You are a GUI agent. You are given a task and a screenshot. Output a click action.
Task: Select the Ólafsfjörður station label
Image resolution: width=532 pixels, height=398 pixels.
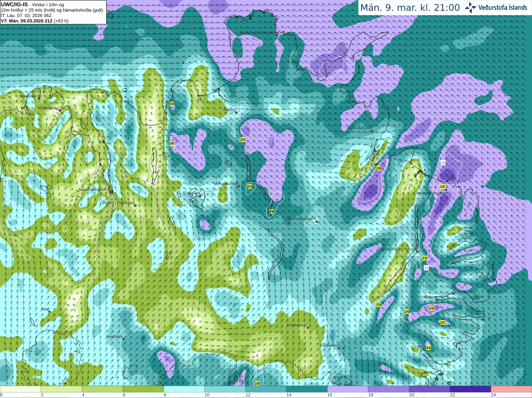(x=49, y=108)
